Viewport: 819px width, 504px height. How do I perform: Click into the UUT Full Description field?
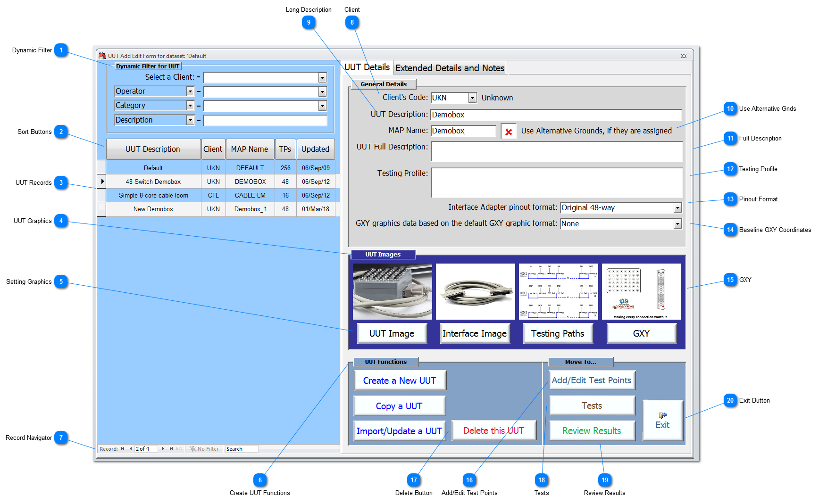[x=557, y=152]
